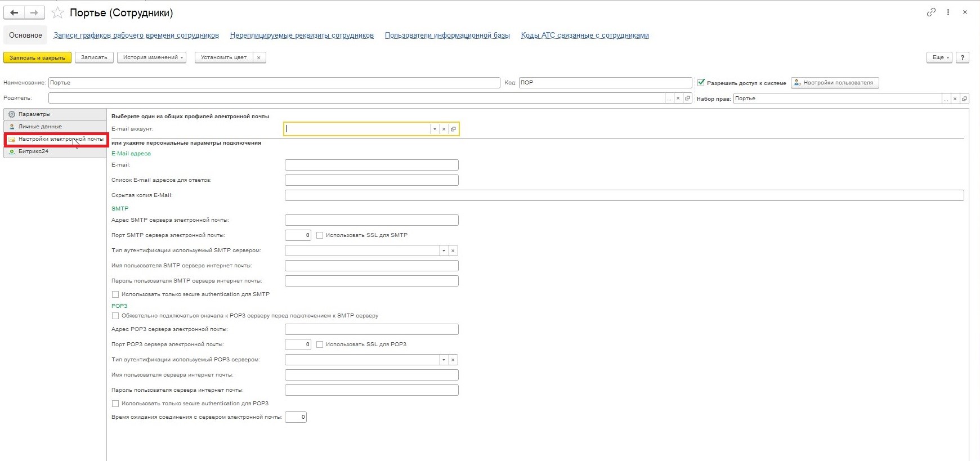Click Адрес POP3 сервера input field

[x=372, y=329]
